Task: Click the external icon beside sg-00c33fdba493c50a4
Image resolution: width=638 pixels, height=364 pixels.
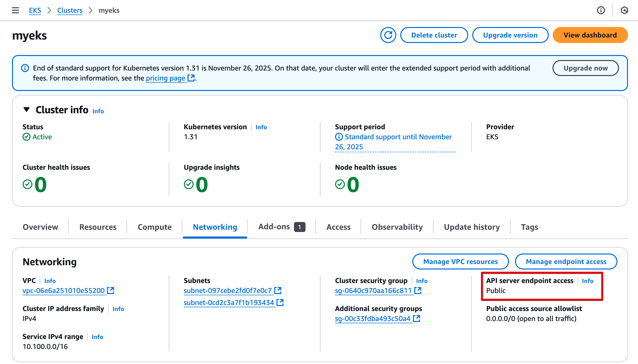Action: [x=416, y=318]
